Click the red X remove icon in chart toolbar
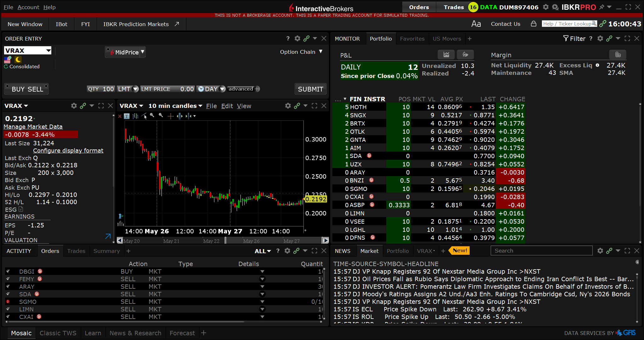The height and width of the screenshot is (340, 644). click(x=120, y=116)
